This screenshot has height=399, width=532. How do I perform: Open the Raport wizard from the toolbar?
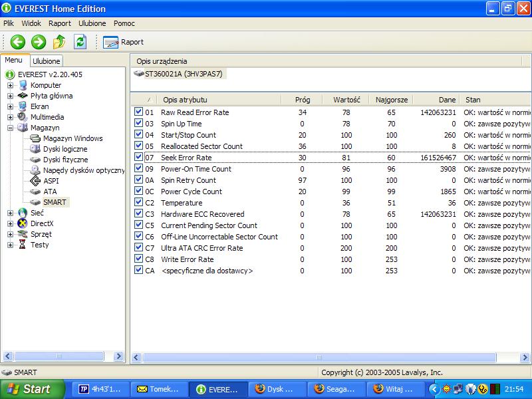pyautogui.click(x=123, y=42)
